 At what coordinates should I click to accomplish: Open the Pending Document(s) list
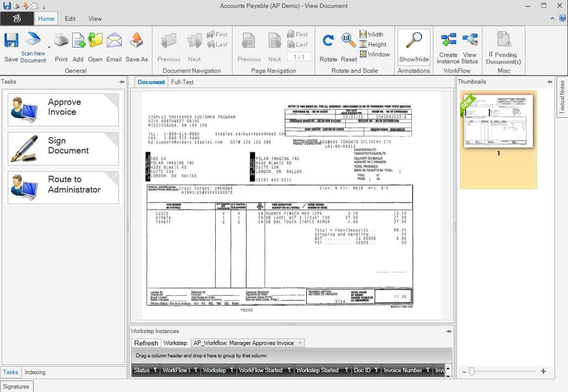tap(504, 48)
